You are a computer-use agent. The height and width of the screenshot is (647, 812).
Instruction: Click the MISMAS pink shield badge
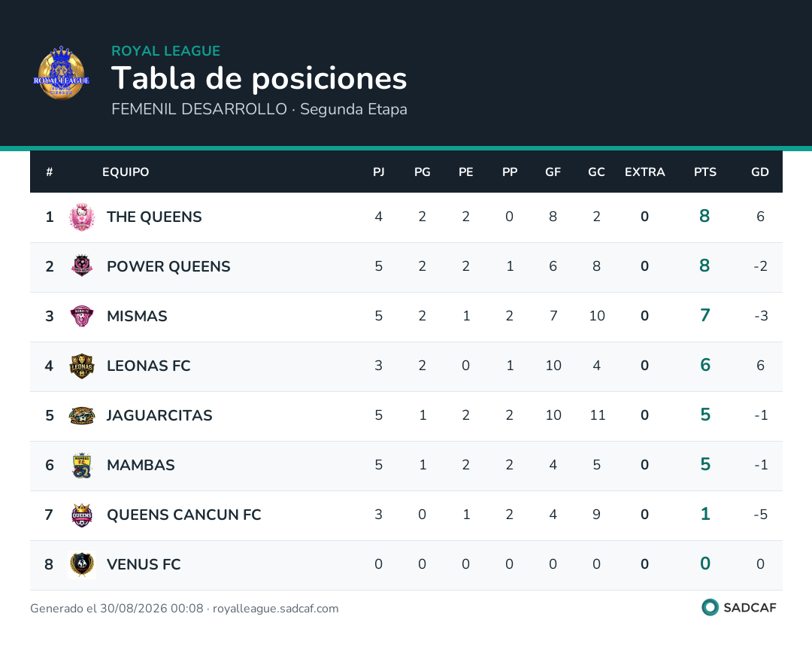click(82, 316)
